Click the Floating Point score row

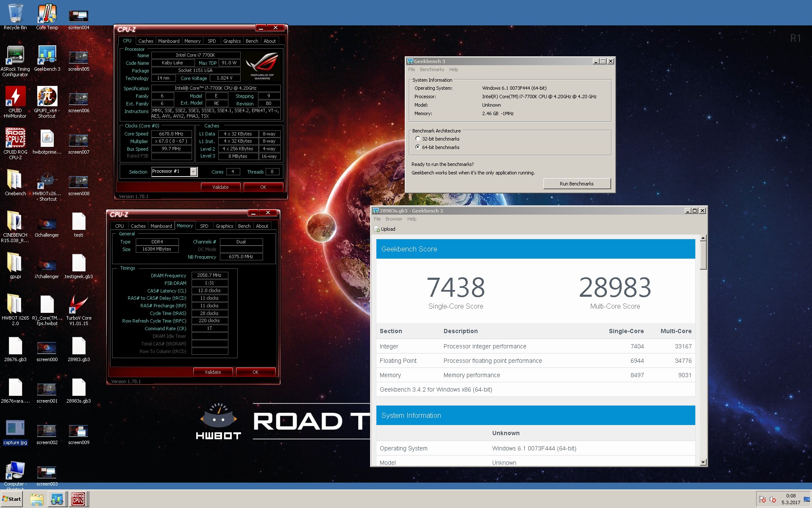(535, 361)
